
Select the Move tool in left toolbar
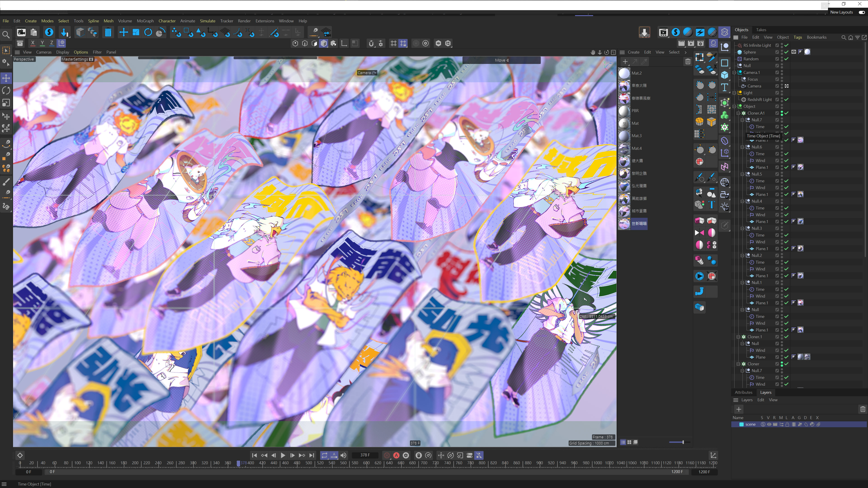(6, 78)
